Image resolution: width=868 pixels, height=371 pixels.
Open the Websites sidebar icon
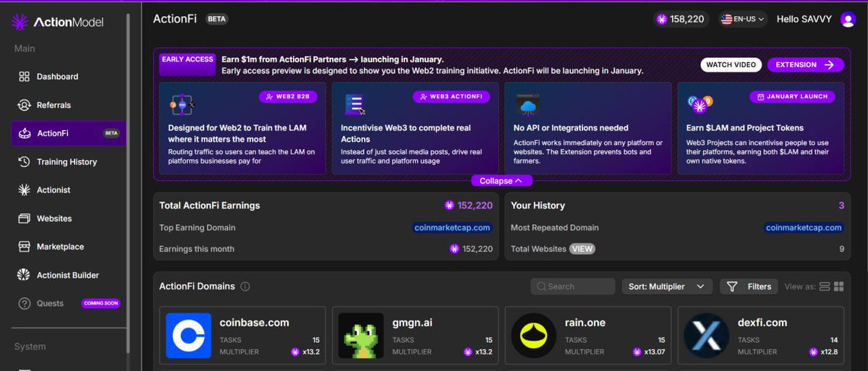24,218
